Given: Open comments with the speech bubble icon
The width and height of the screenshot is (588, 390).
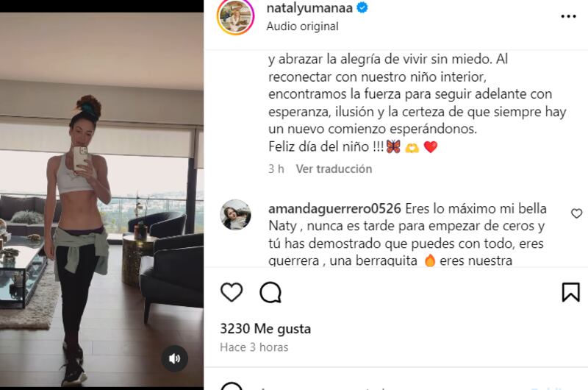Looking at the screenshot, I should click(270, 292).
